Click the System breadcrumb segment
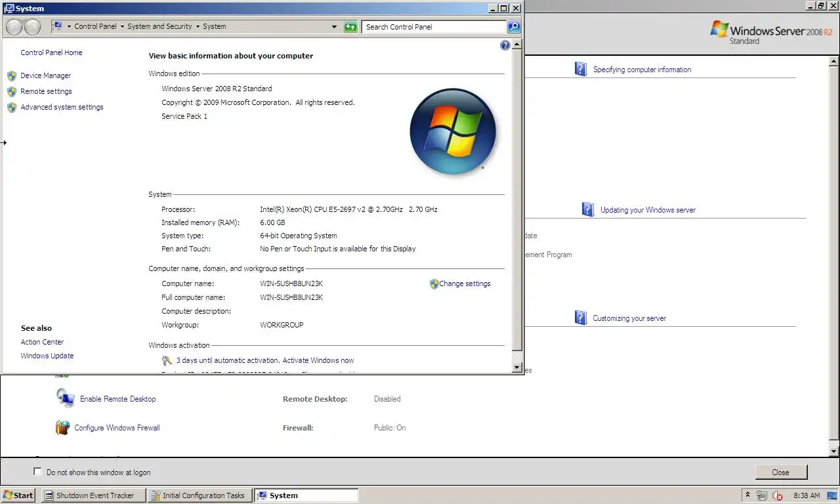 click(x=214, y=27)
